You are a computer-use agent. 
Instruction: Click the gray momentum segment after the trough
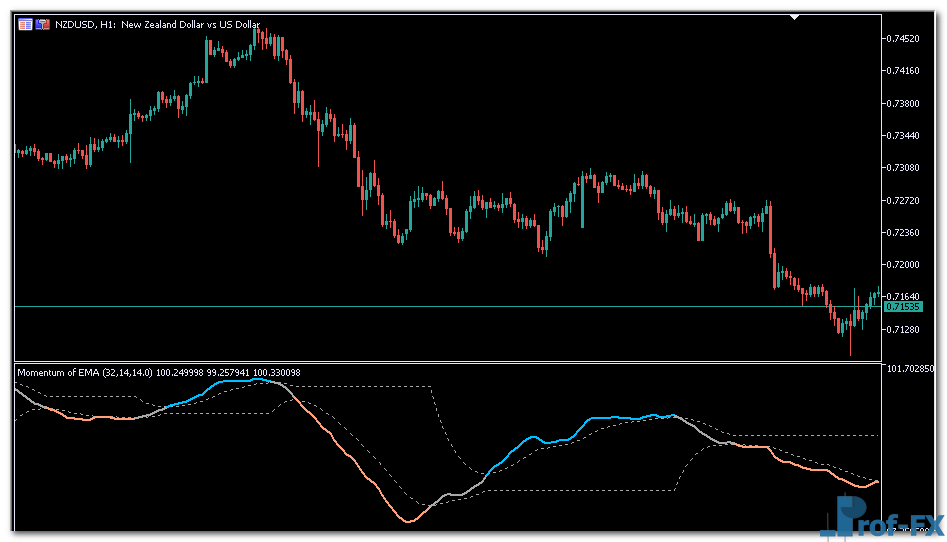[455, 494]
